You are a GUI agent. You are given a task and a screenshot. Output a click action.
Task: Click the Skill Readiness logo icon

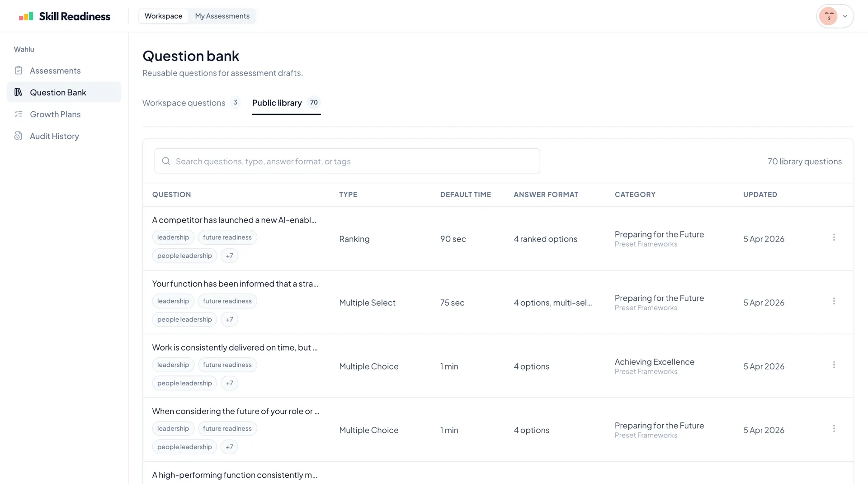pos(26,16)
